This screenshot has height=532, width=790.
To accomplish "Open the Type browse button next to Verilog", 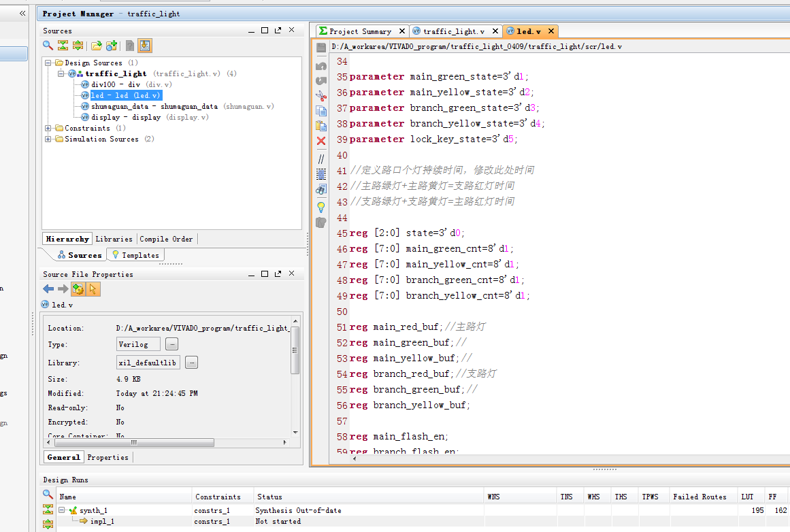I will 171,344.
